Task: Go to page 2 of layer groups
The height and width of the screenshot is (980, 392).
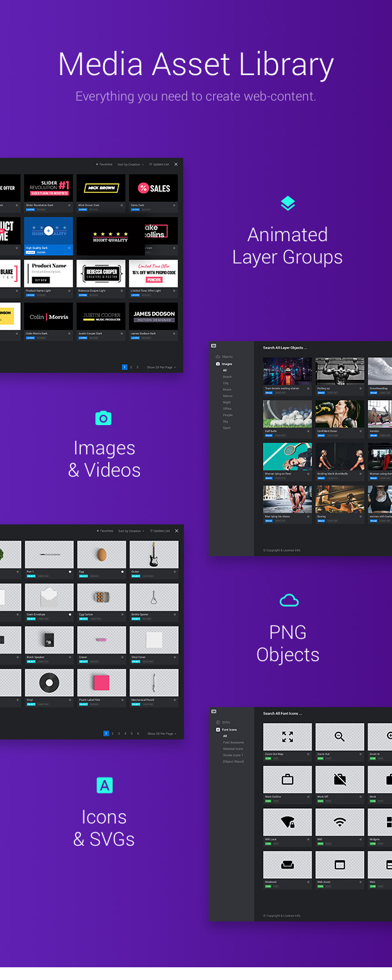Action: (130, 367)
